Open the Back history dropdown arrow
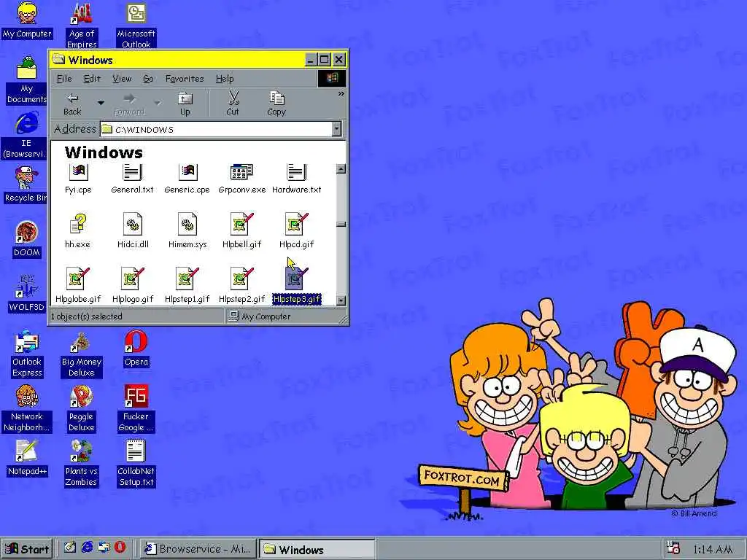747x560 pixels. tap(101, 103)
